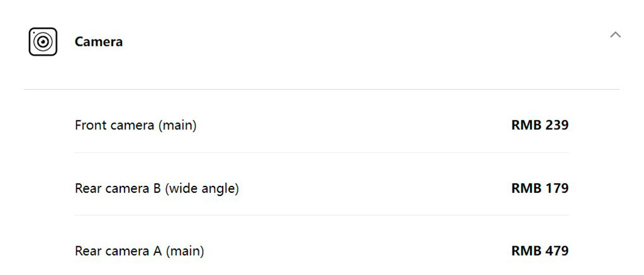Click "(main)" next to Front camera

pyautogui.click(x=177, y=126)
